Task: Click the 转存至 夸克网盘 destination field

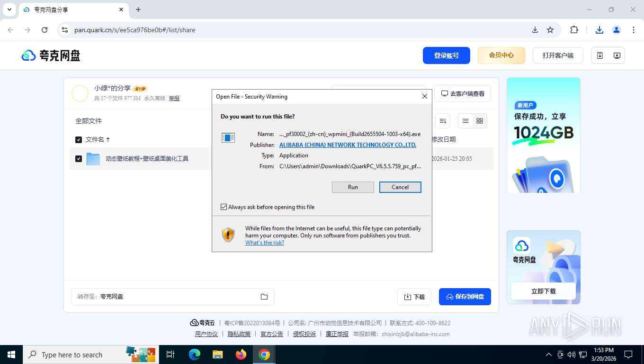Action: (172, 297)
